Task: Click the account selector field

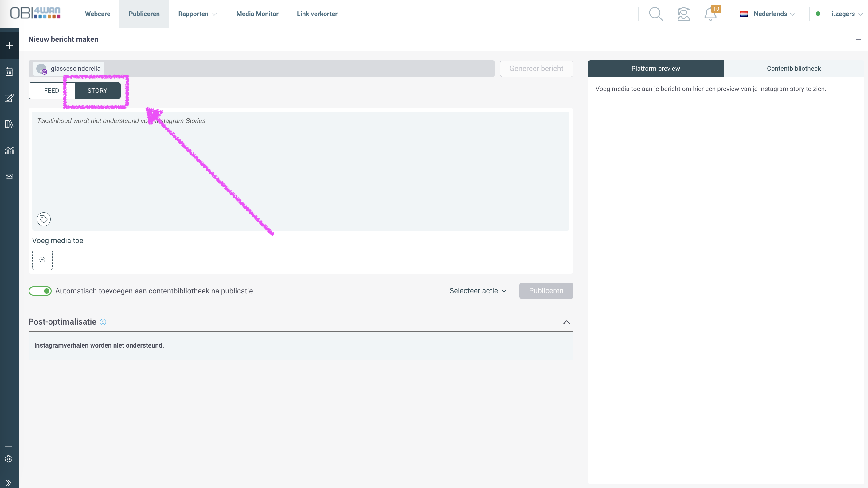Action: [261, 69]
